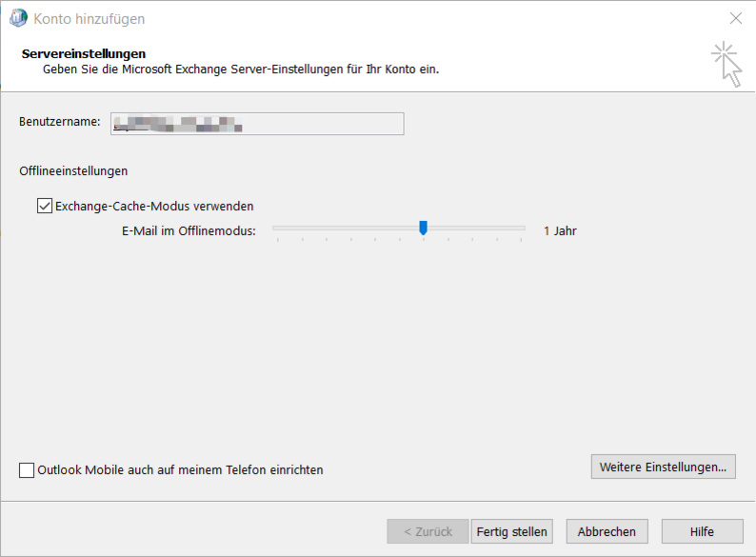Click Abbrechen button
This screenshot has width=756, height=557.
(x=607, y=531)
